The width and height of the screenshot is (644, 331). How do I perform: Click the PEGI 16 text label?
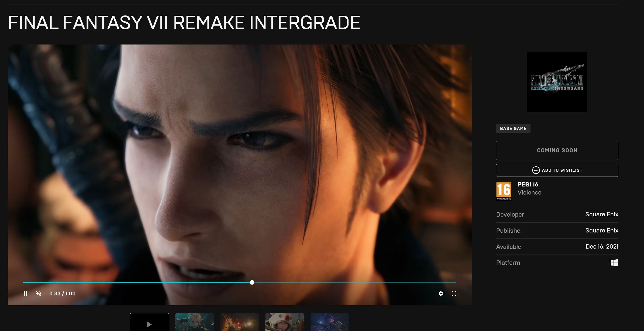point(528,185)
